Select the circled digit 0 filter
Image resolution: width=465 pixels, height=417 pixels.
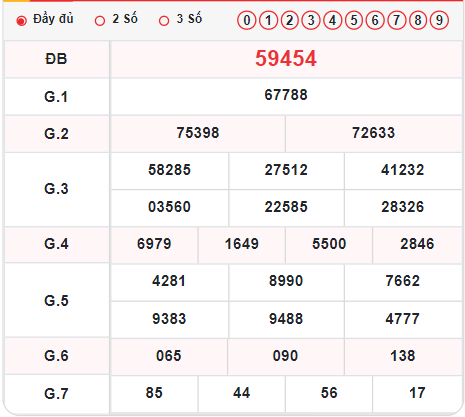click(247, 20)
